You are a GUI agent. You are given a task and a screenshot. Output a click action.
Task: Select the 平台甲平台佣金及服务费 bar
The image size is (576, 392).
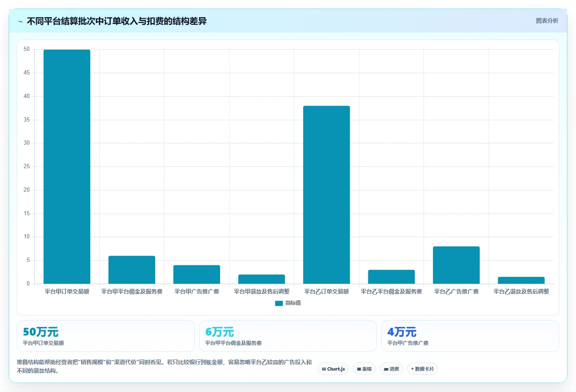132,270
